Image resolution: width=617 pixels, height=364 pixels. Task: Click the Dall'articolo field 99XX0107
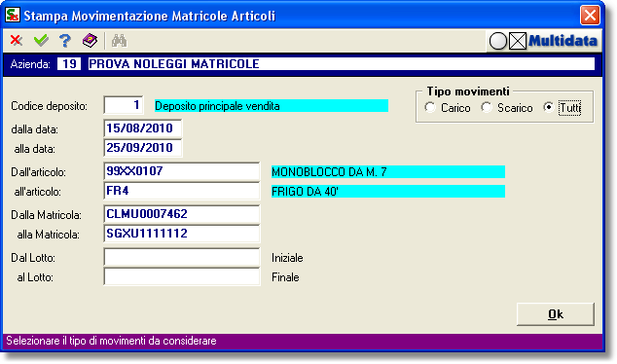click(182, 171)
